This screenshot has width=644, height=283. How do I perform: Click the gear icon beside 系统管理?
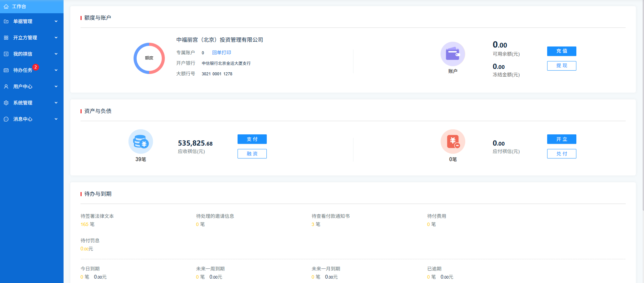(6, 103)
